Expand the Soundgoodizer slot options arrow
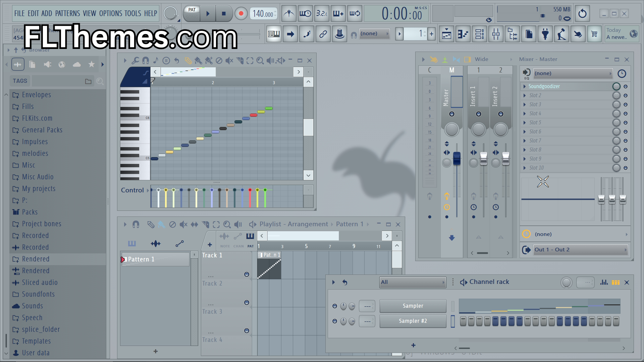The image size is (644, 362). point(525,86)
